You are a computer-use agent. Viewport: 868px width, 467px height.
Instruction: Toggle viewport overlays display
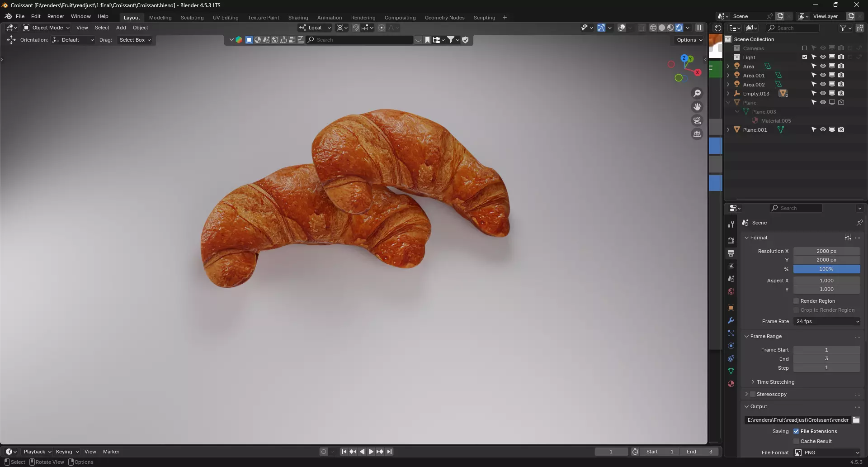tap(622, 28)
